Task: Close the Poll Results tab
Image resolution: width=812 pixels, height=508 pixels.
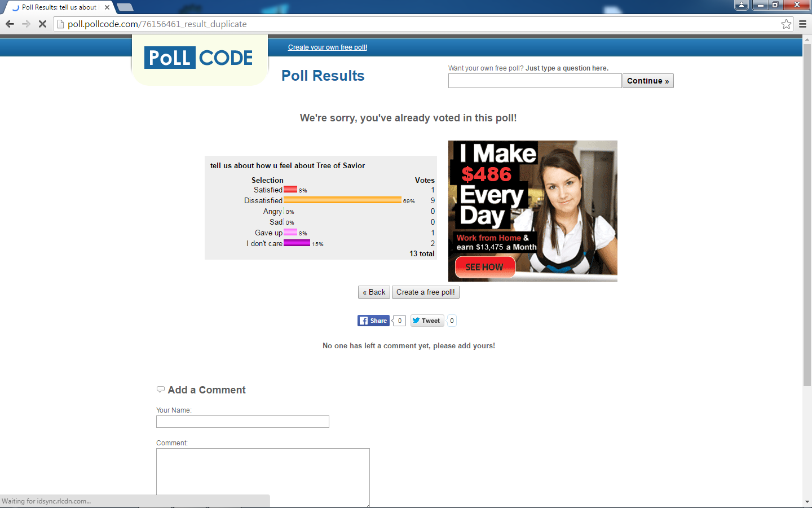Action: click(107, 7)
